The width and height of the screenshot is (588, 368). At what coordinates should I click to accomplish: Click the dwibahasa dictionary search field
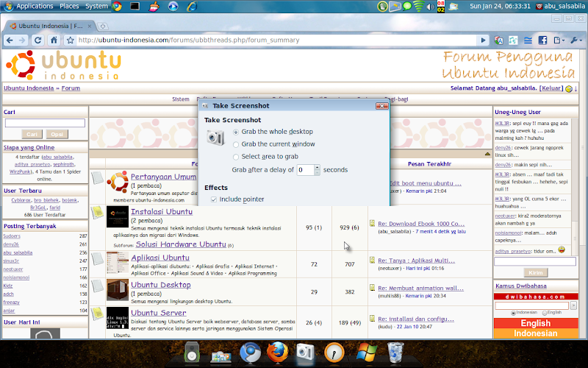(x=531, y=305)
